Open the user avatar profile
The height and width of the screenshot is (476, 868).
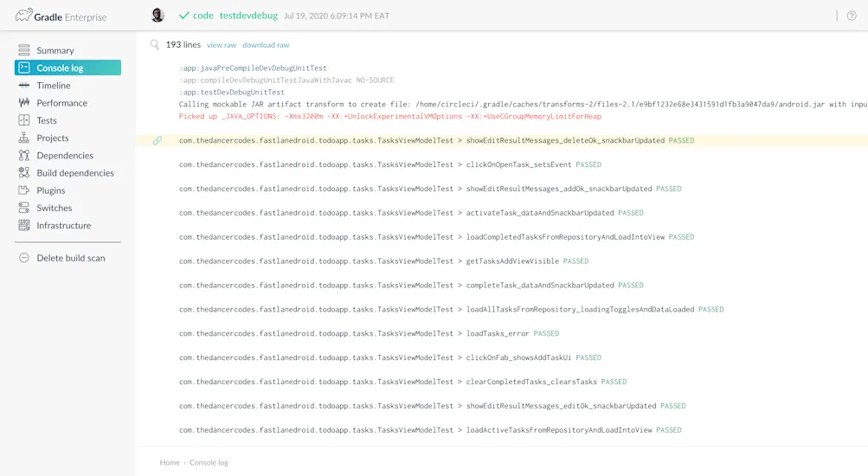tap(158, 16)
